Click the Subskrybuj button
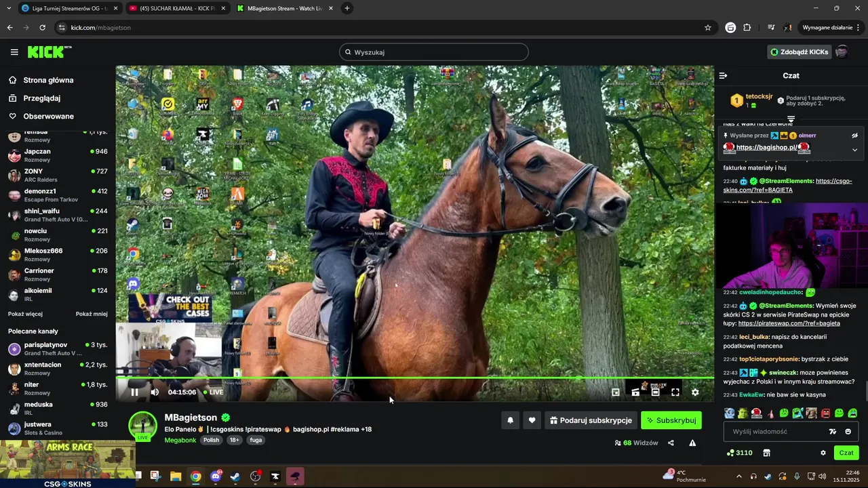The image size is (868, 488). [671, 420]
